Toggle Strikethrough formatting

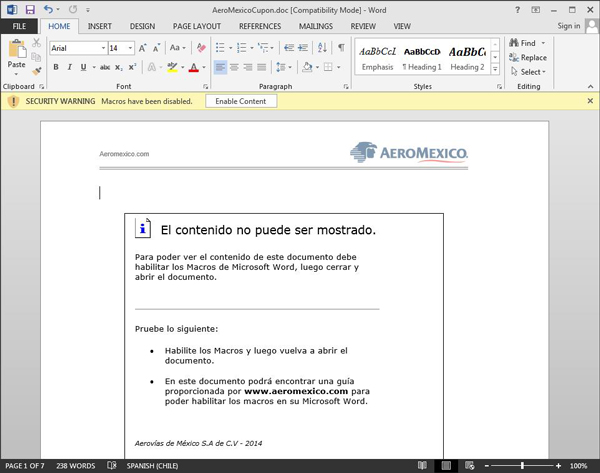[x=105, y=67]
